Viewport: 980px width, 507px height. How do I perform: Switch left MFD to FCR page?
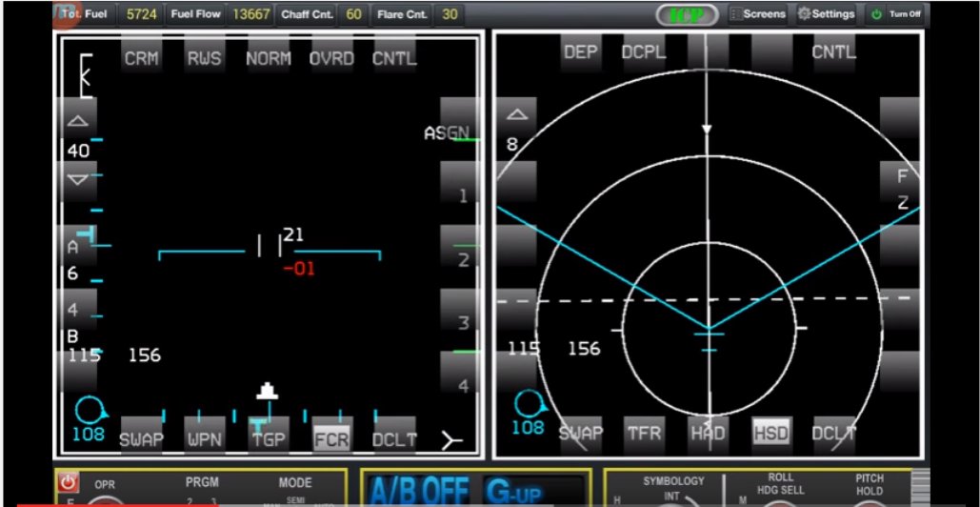click(x=332, y=438)
